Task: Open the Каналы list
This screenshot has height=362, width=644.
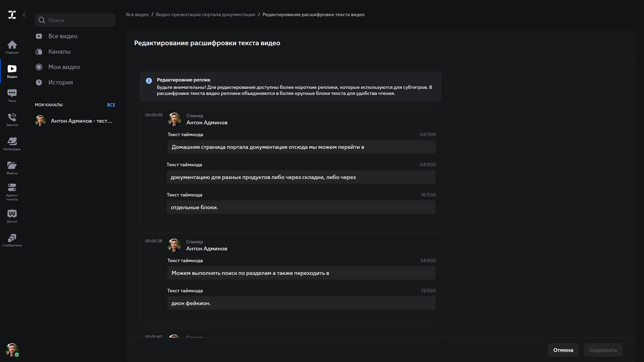Action: point(60,51)
